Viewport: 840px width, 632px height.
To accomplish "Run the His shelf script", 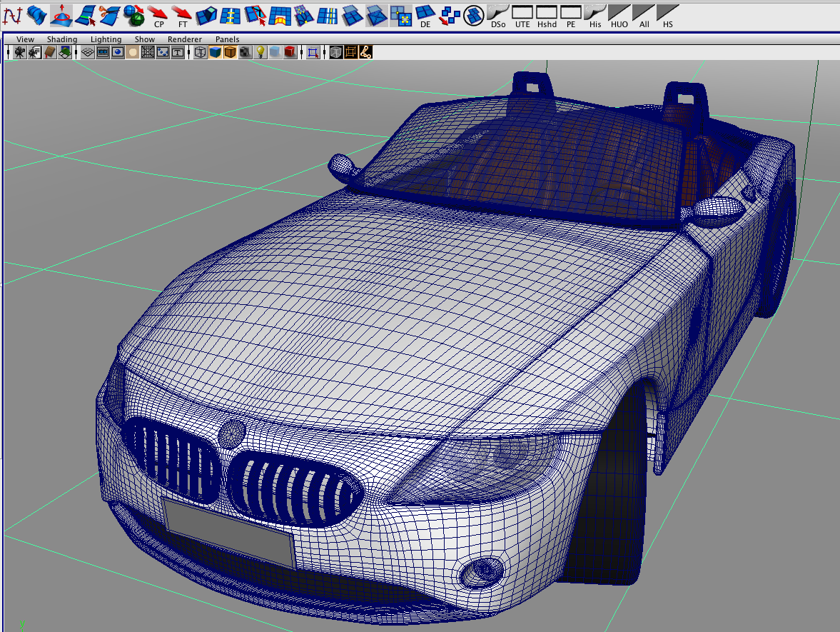I will 595,15.
